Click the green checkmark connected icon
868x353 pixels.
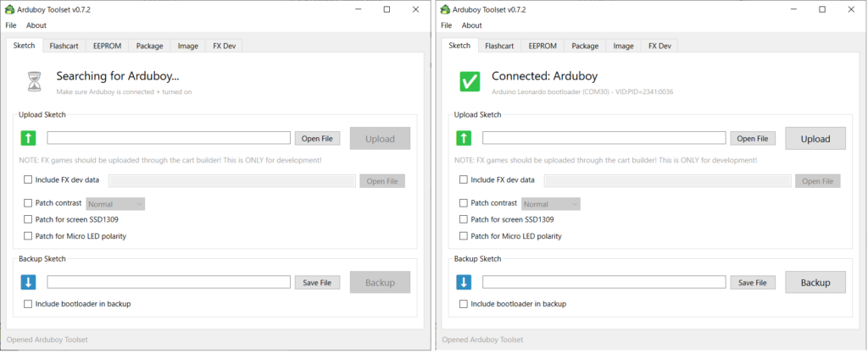469,82
